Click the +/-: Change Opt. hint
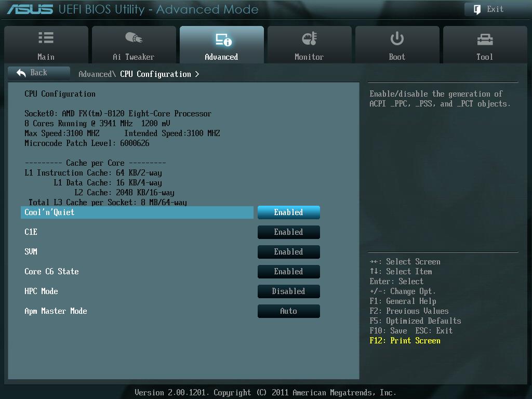The image size is (532, 399). pos(403,291)
